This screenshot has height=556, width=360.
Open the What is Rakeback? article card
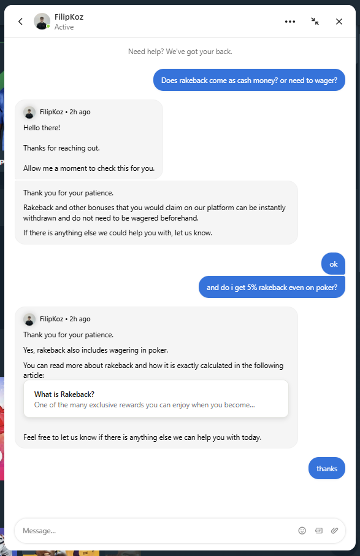[156, 399]
